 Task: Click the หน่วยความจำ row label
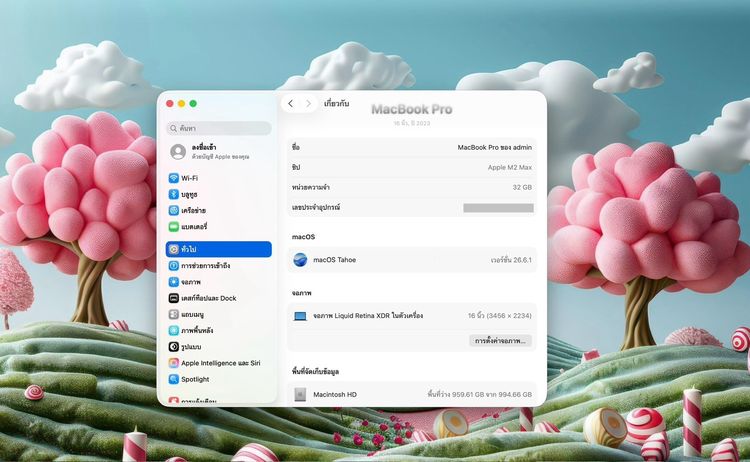(x=310, y=187)
